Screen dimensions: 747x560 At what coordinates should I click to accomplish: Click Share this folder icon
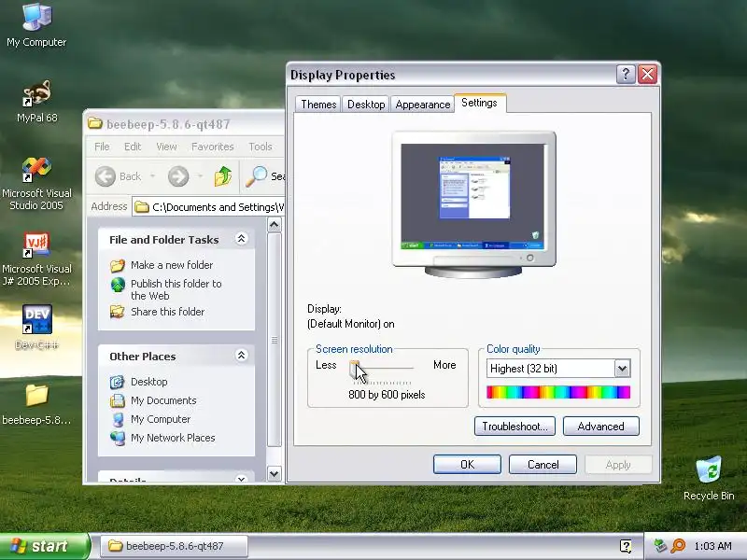tap(118, 312)
